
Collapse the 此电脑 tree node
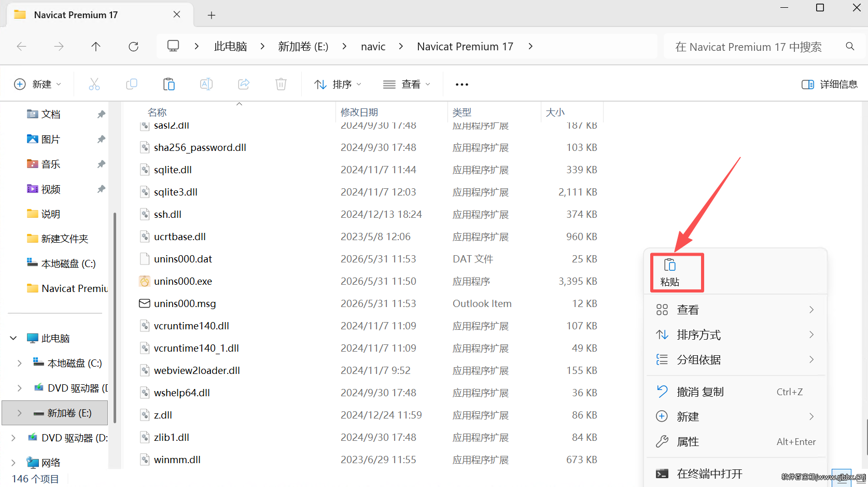click(13, 338)
